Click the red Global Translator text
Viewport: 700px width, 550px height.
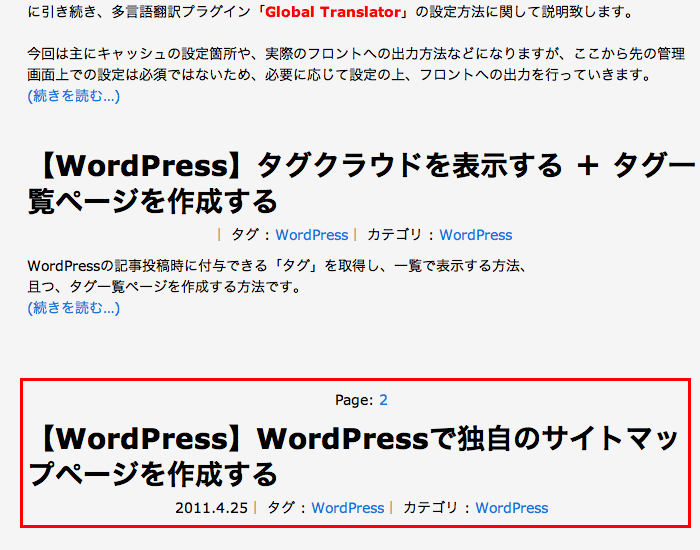pyautogui.click(x=333, y=12)
